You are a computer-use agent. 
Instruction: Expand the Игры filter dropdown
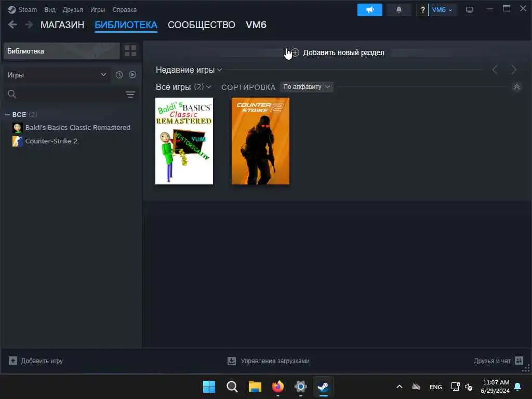pyautogui.click(x=57, y=75)
